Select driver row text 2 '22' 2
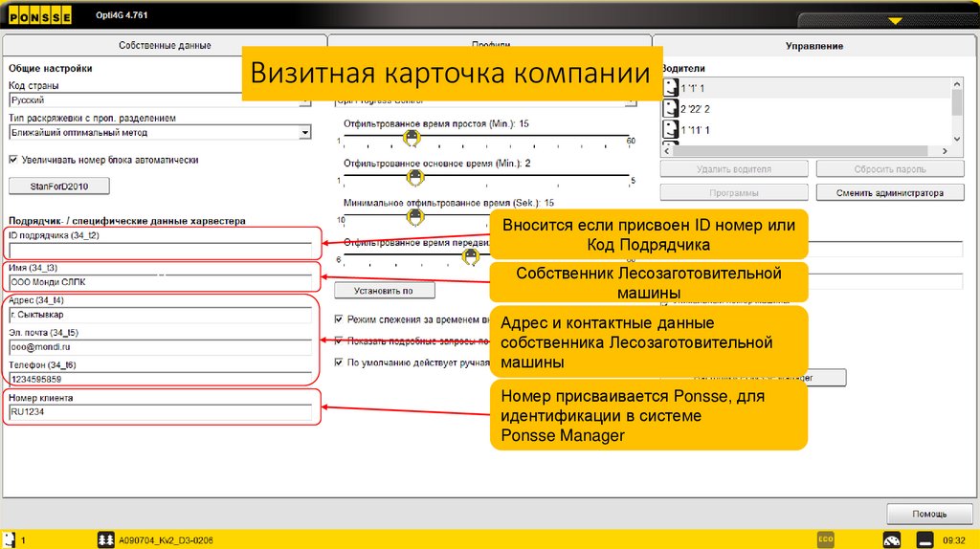Viewport: 980px width, 549px height. point(695,109)
